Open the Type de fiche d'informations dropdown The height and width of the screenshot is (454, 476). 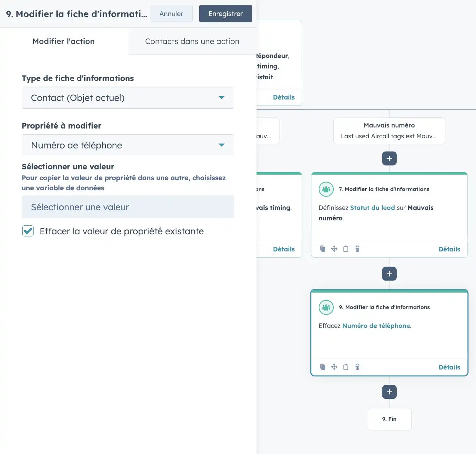coord(128,98)
